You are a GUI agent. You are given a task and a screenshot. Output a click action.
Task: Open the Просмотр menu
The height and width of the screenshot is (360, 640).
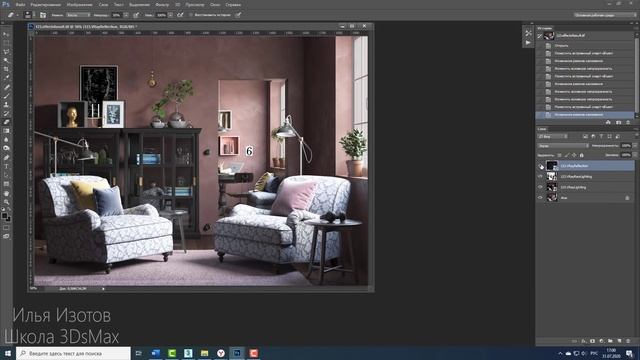tap(195, 4)
